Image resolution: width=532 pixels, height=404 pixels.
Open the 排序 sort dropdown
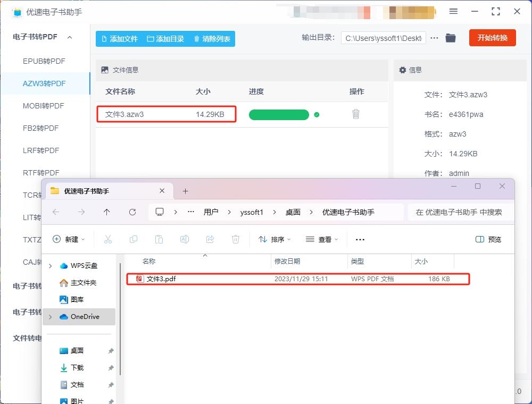pyautogui.click(x=274, y=239)
